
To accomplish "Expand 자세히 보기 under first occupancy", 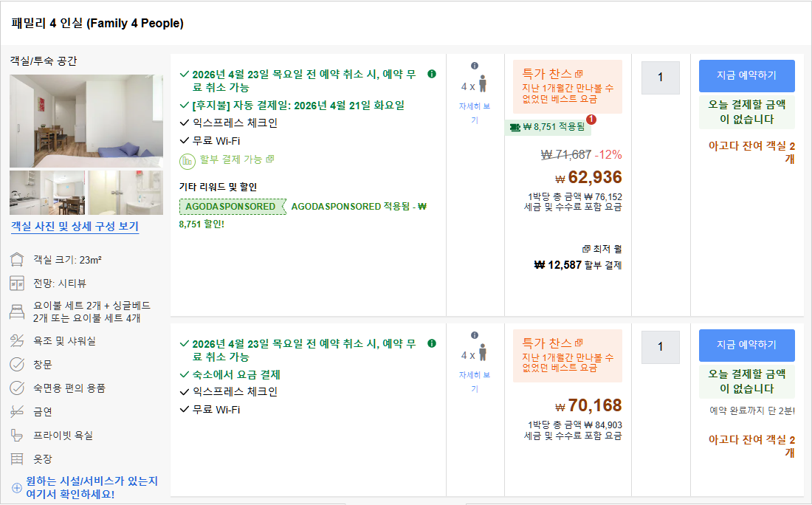I will click(474, 113).
